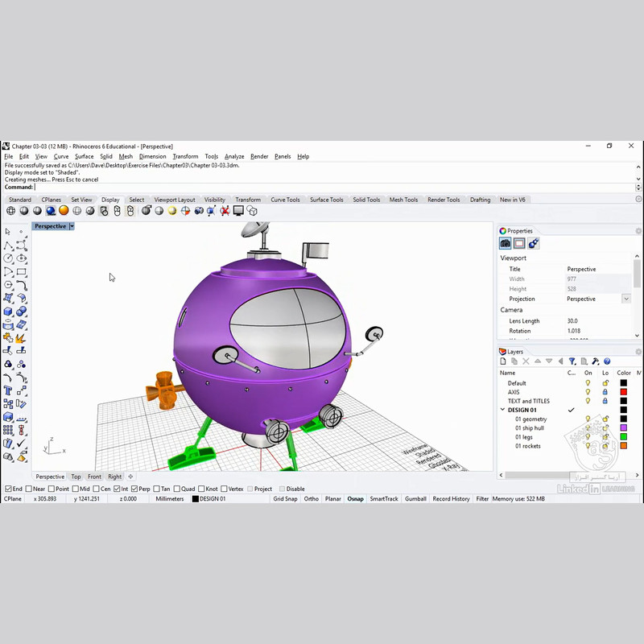The width and height of the screenshot is (644, 644).
Task: Click the purple color swatch of 01 ship hull
Action: point(623,428)
